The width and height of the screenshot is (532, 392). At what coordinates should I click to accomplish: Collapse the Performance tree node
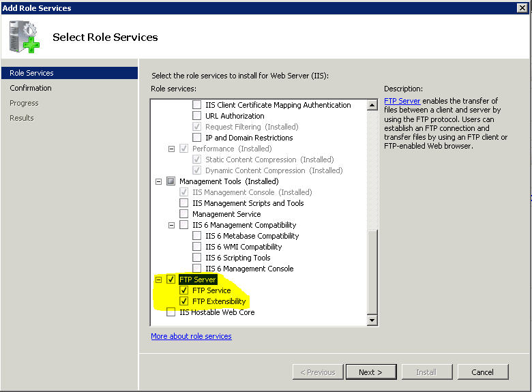coord(172,149)
